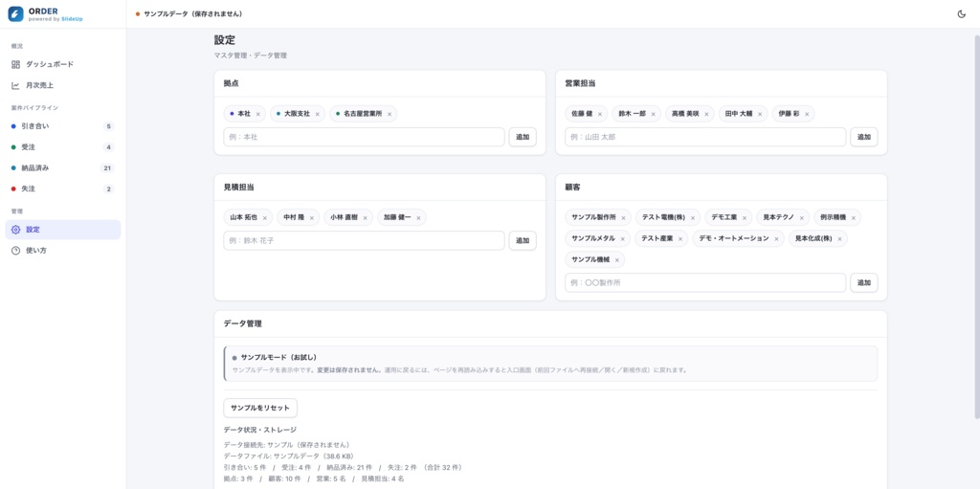Remove customer テスト電機(株)

tap(693, 217)
